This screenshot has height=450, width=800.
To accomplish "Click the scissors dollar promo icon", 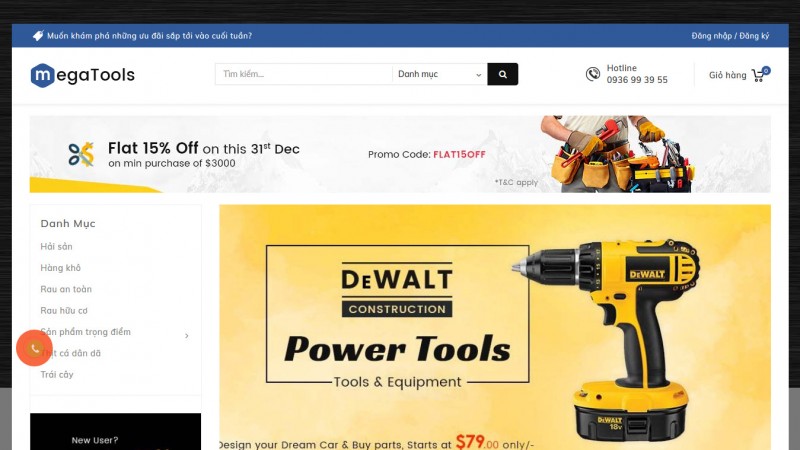I will pyautogui.click(x=81, y=154).
